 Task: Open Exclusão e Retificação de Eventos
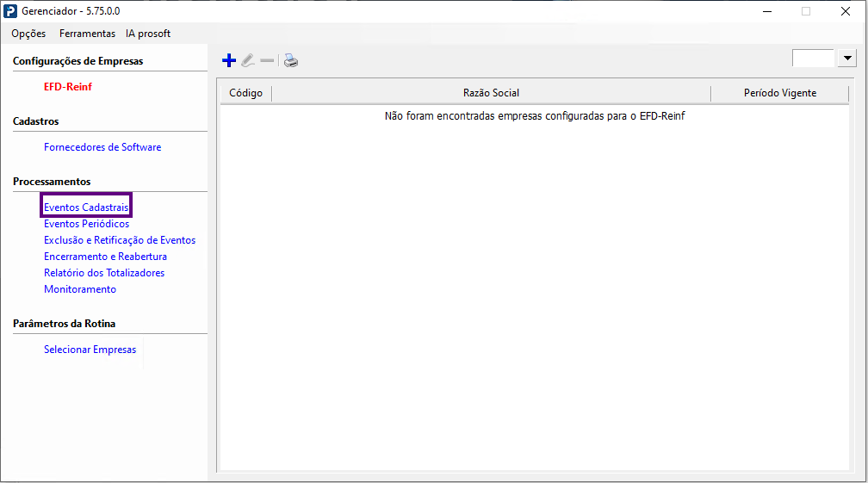point(120,240)
